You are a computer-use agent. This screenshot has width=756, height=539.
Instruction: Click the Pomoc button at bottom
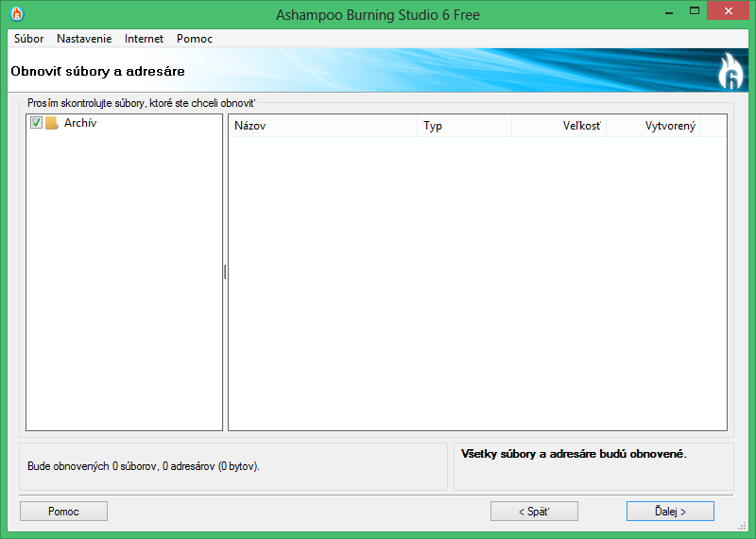63,511
